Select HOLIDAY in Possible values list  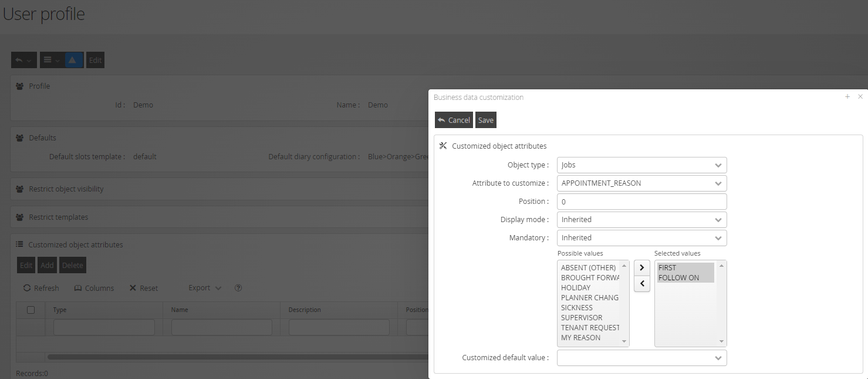click(x=576, y=287)
